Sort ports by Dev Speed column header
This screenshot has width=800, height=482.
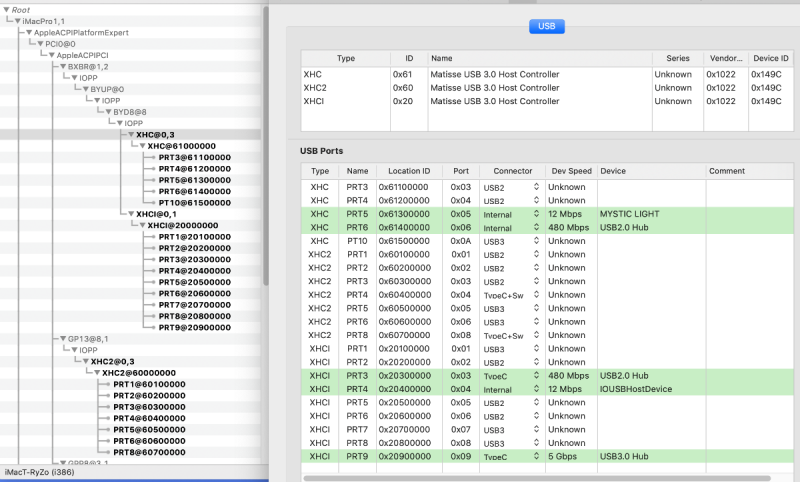[x=570, y=171]
